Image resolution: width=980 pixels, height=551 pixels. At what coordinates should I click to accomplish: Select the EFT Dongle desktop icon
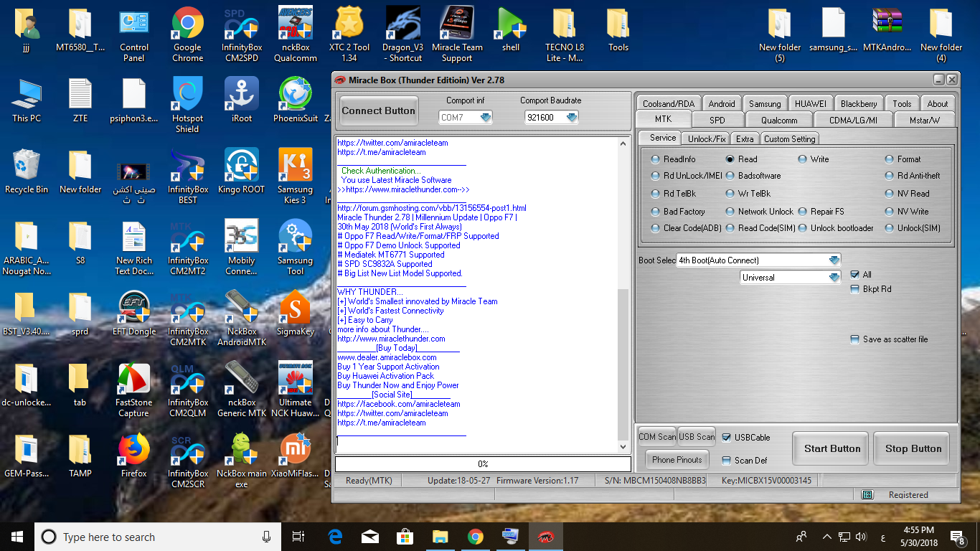coord(134,314)
